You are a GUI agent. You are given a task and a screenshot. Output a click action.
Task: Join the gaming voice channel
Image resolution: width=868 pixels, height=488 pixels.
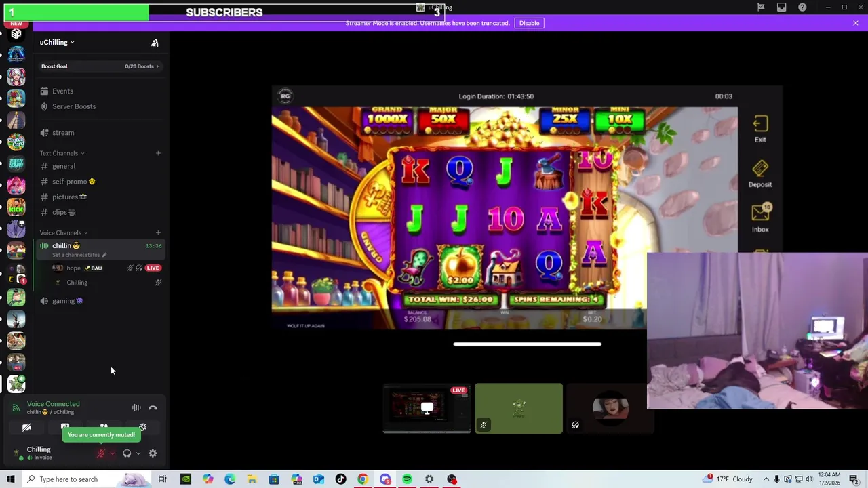[x=100, y=301]
